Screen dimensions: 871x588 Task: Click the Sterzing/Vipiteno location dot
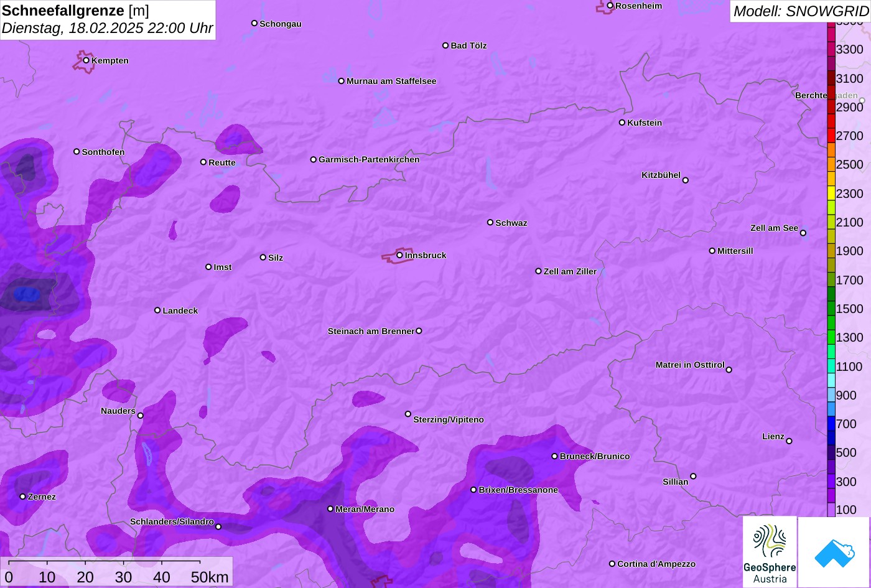pos(408,414)
